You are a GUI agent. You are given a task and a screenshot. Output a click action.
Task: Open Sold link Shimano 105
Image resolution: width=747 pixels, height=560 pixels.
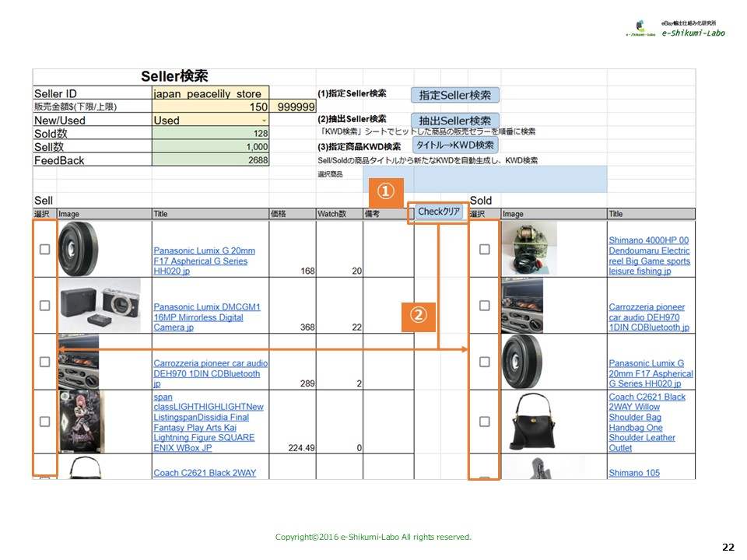(634, 473)
